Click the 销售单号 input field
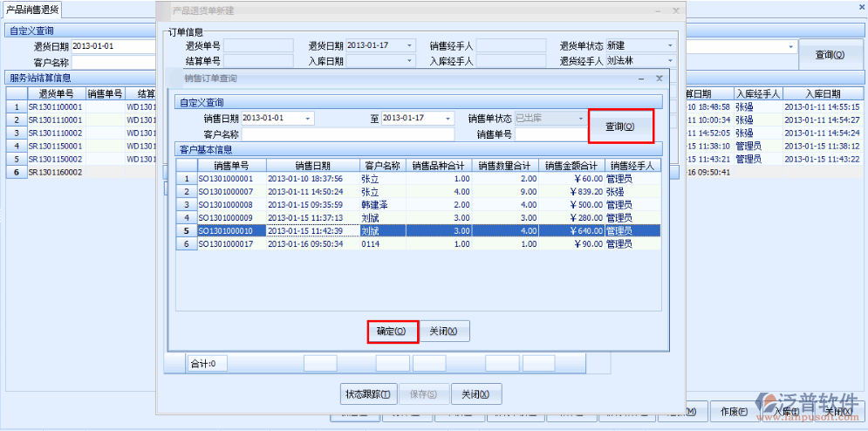This screenshot has height=431, width=868. (x=550, y=134)
